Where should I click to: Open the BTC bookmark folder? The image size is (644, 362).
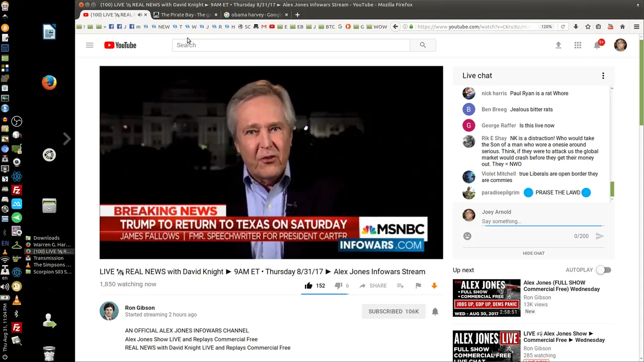[x=327, y=27]
